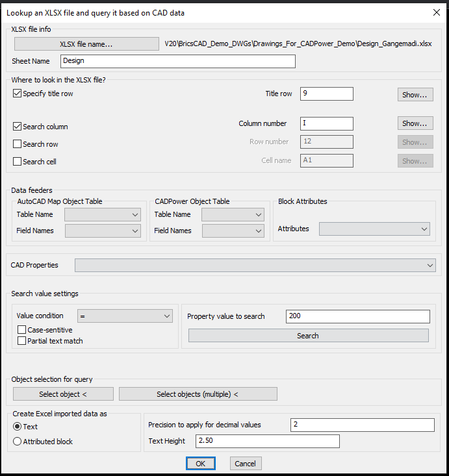Toggle the Specify title row checkbox
Image resolution: width=449 pixels, height=476 pixels.
point(17,94)
